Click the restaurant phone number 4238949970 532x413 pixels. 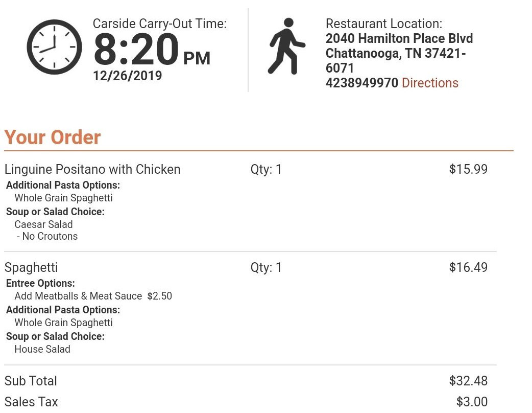[361, 83]
